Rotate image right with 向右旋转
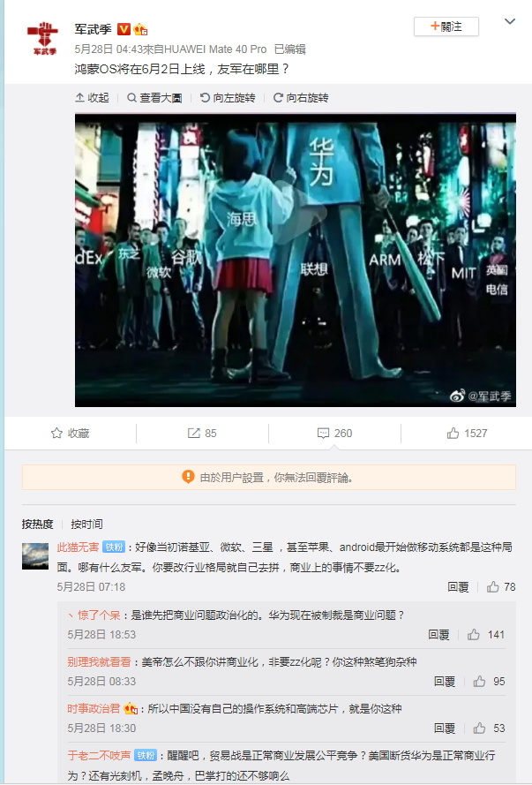The width and height of the screenshot is (532, 785). coord(301,98)
